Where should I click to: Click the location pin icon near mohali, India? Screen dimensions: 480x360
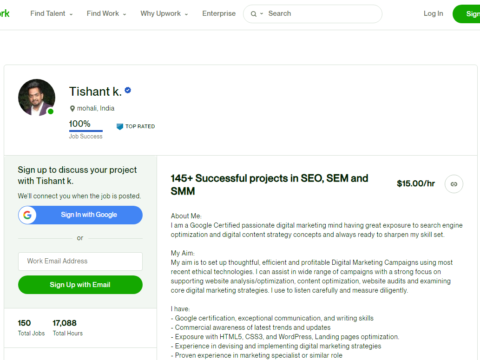click(72, 108)
